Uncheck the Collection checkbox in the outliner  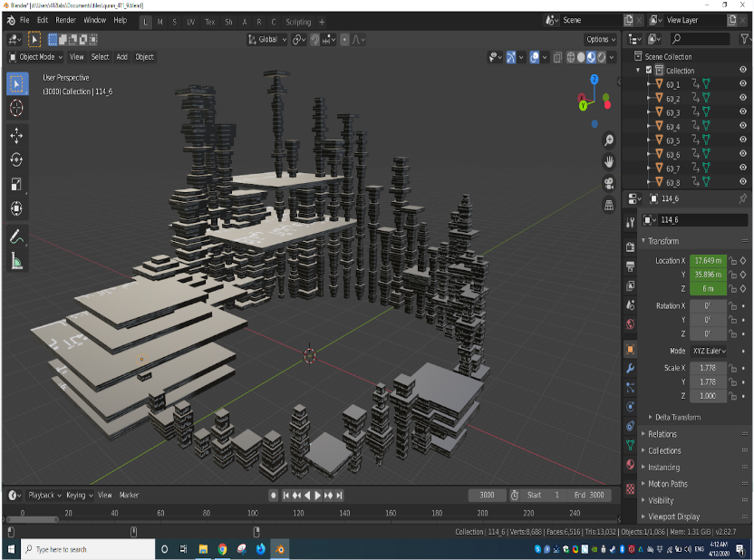[648, 70]
